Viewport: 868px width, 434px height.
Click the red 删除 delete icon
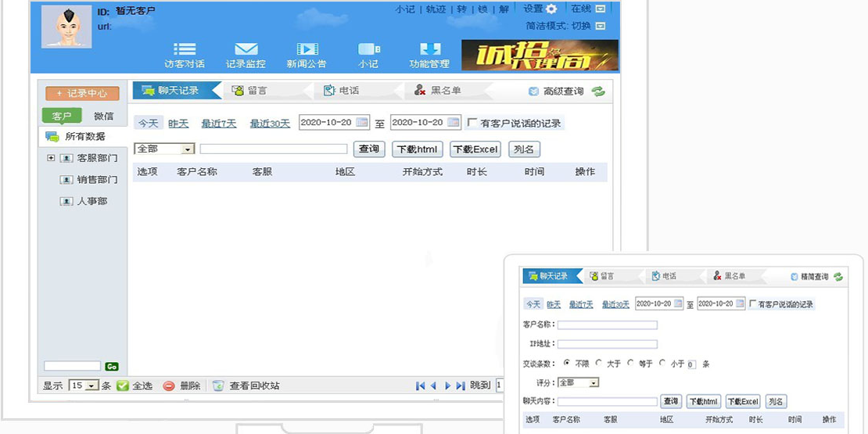(x=169, y=386)
